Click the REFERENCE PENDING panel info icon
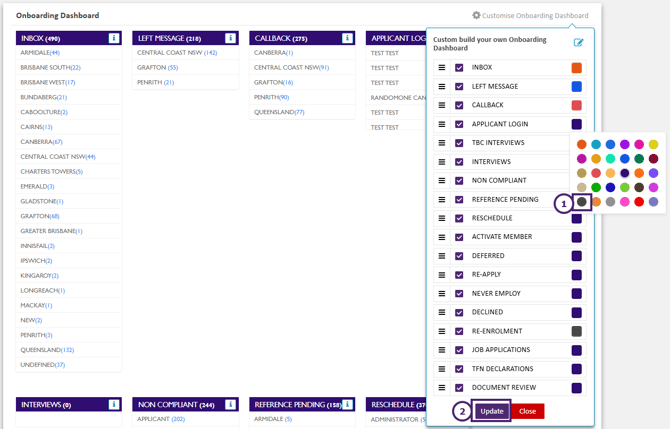Viewport: 670px width, 429px height. point(347,404)
